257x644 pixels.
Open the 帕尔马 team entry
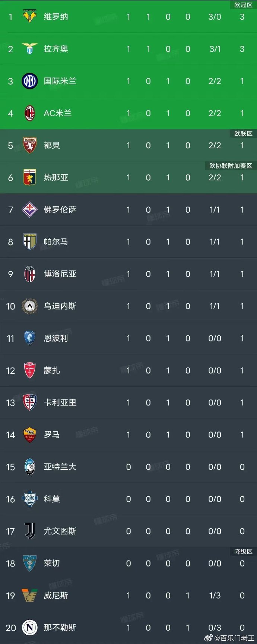pyautogui.click(x=55, y=242)
